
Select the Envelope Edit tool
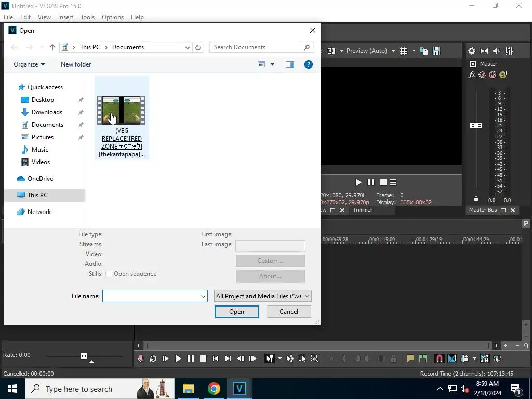coord(290,358)
